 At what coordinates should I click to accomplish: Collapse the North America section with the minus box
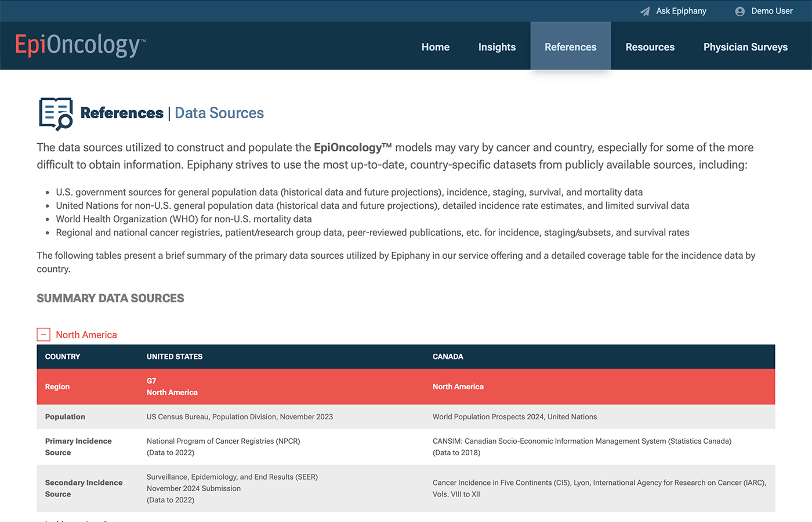(43, 335)
